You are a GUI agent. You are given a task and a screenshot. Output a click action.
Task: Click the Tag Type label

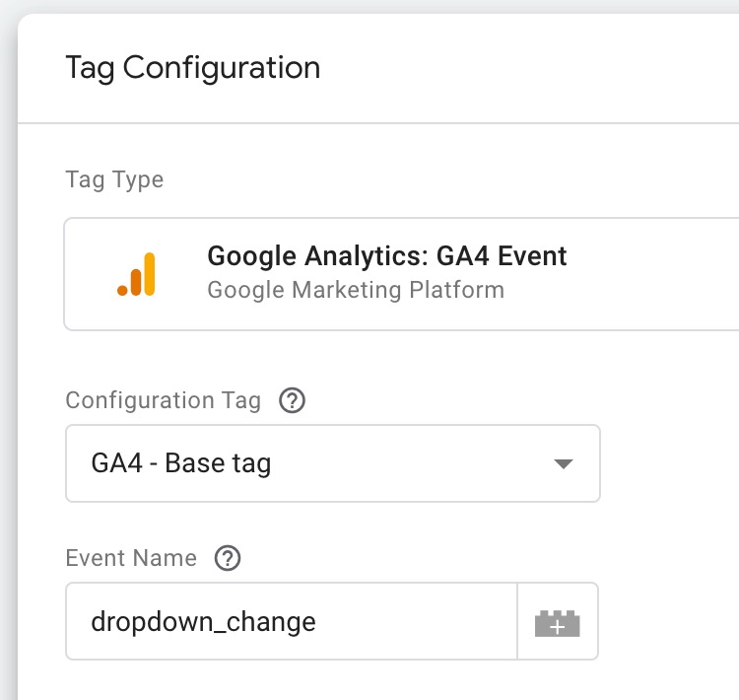pos(114,179)
